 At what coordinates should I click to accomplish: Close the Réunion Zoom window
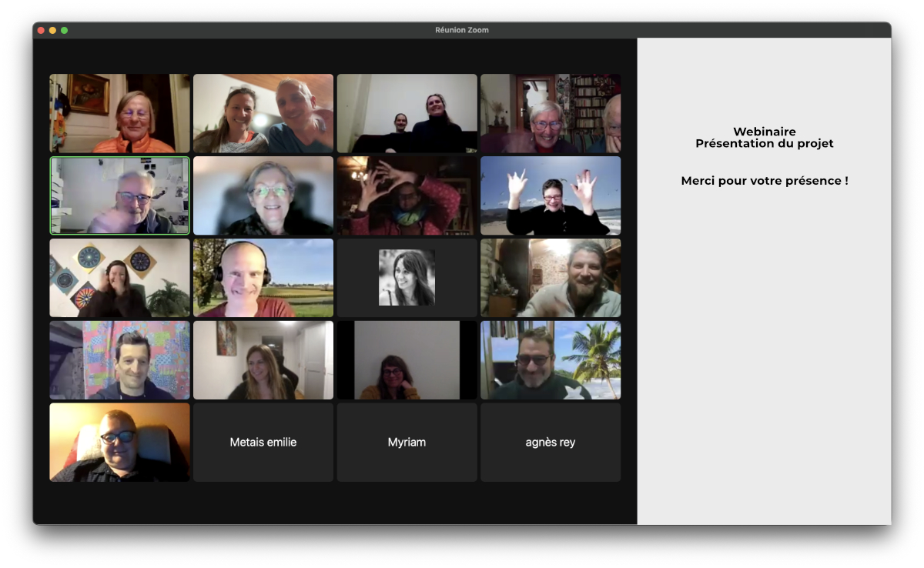click(41, 30)
